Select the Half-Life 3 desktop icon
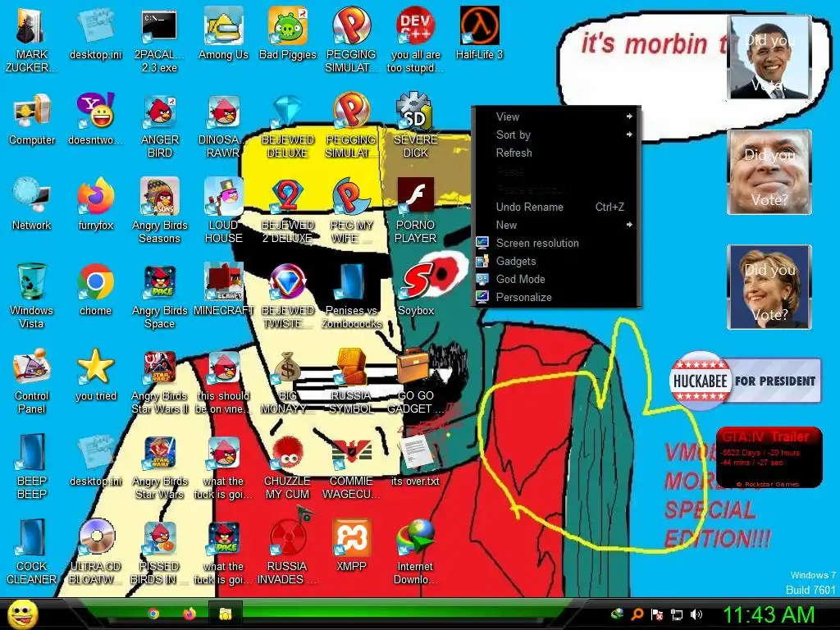840x630 pixels. (479, 33)
